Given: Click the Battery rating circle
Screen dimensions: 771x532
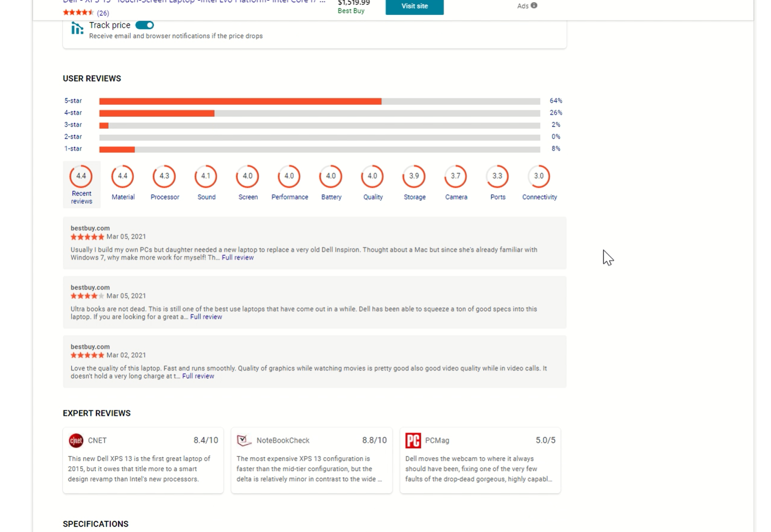Looking at the screenshot, I should click(x=331, y=177).
